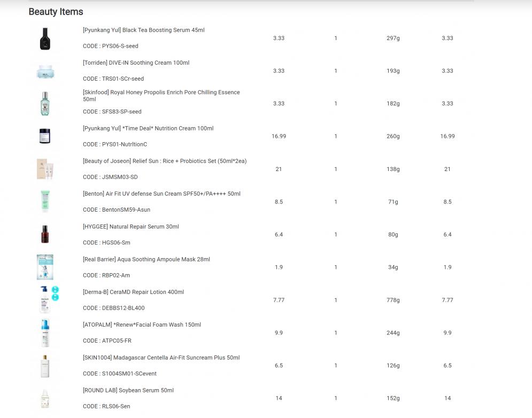Select the Skinfood Royal Honey Essence thumbnail

[x=45, y=104]
